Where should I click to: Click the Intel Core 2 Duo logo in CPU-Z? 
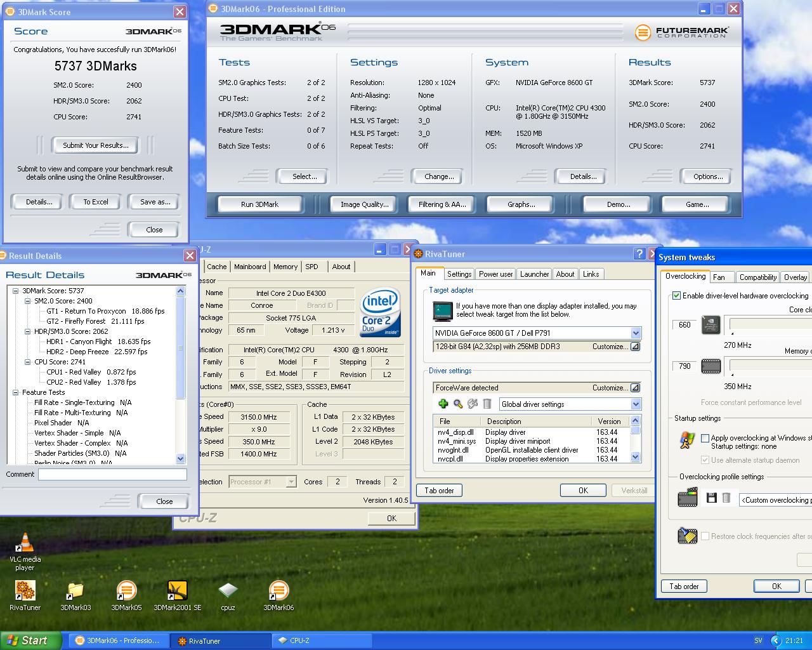click(x=380, y=313)
